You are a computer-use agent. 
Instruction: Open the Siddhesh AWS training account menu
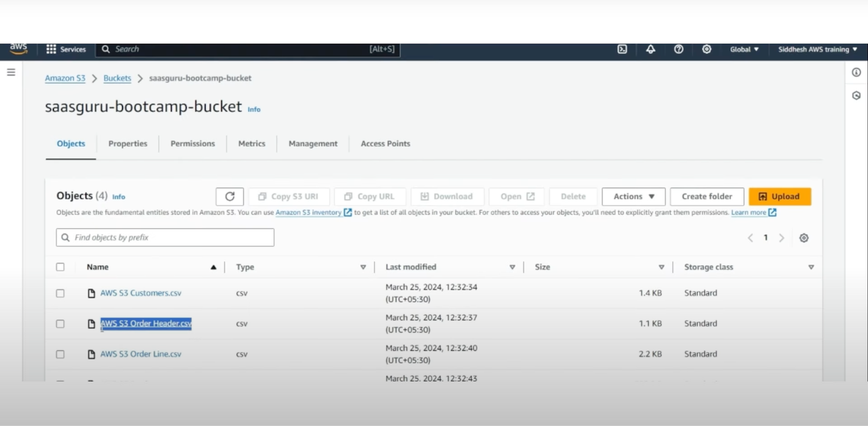point(818,49)
